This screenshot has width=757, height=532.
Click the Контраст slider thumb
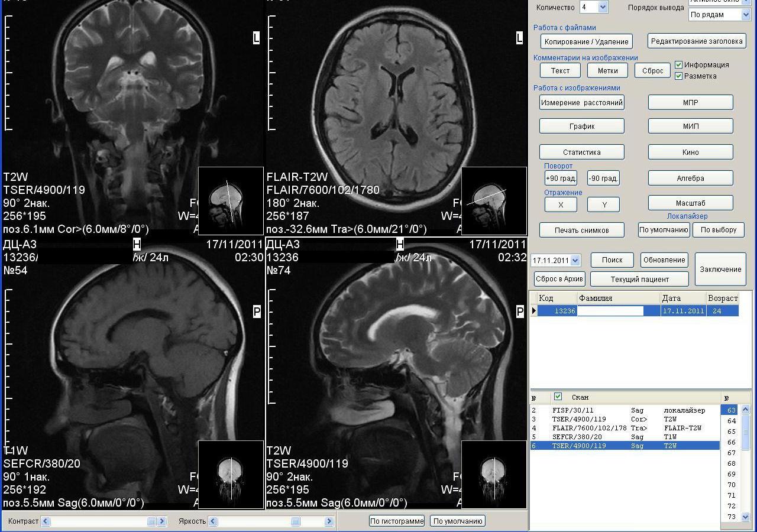coord(151,521)
